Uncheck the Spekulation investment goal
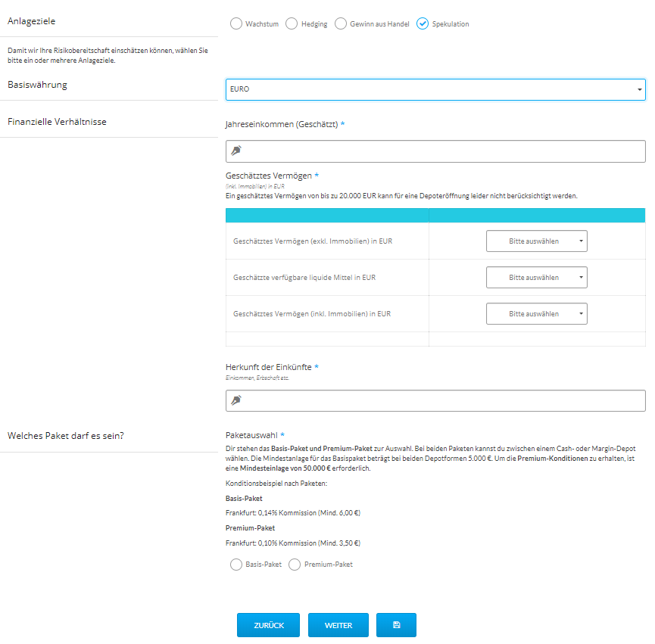 coord(423,24)
